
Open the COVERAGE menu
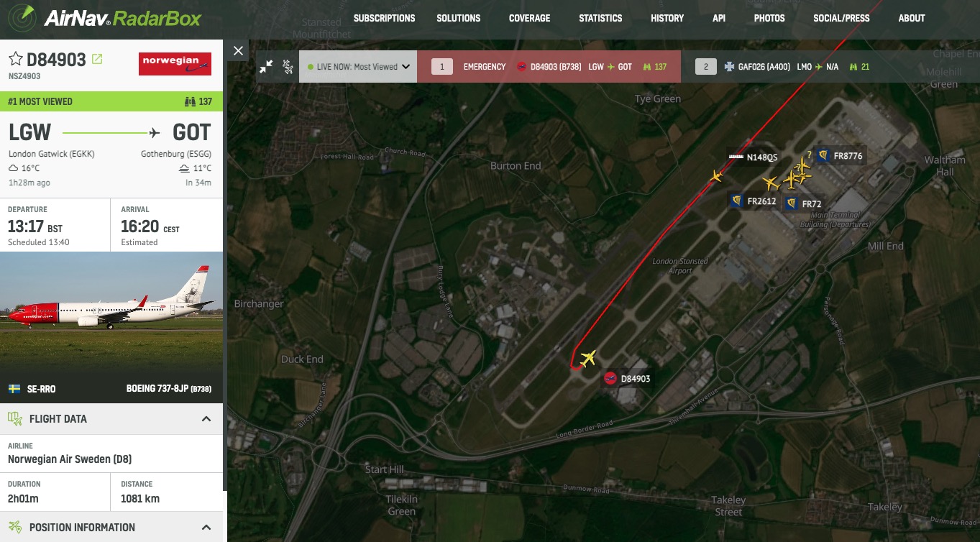(529, 18)
